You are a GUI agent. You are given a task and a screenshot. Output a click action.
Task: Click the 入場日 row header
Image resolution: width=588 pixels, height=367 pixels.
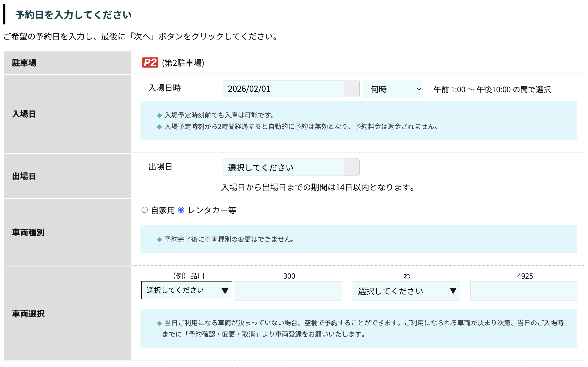click(x=24, y=114)
